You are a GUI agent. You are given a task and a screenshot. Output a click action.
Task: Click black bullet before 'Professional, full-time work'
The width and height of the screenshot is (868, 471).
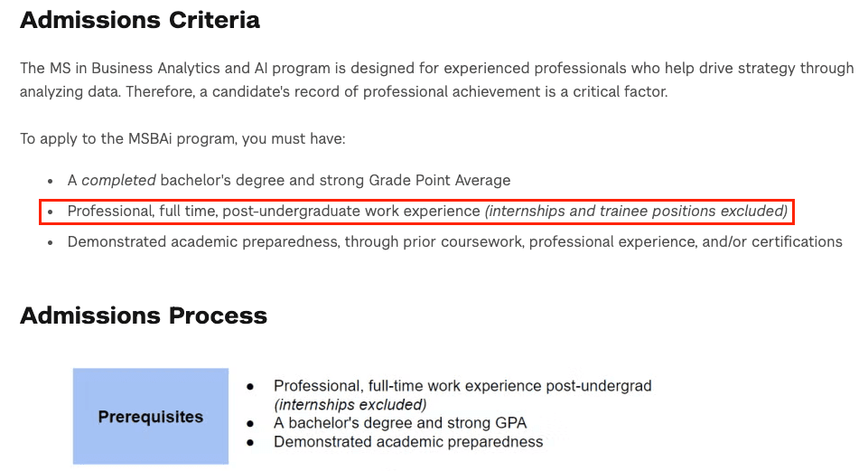250,387
